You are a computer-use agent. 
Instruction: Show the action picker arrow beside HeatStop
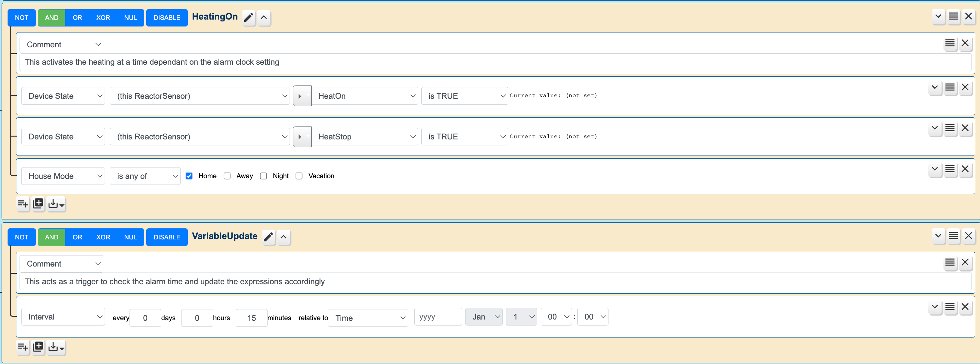[302, 137]
